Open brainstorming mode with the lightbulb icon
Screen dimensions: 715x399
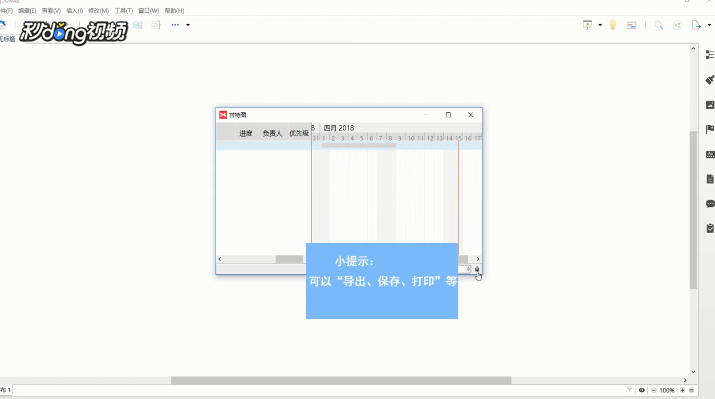613,25
